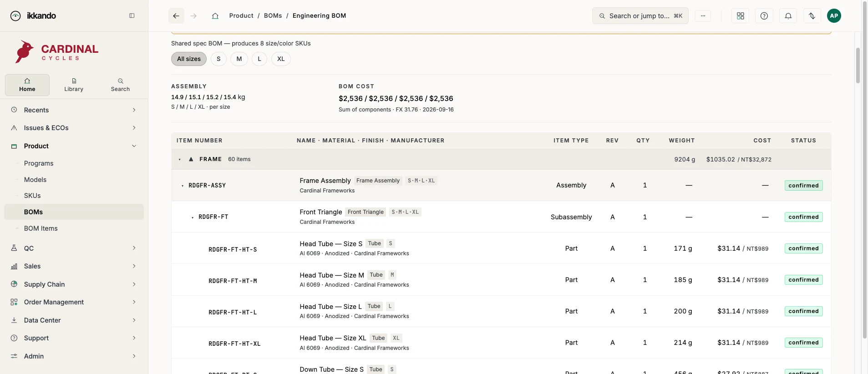Open the help question mark icon

pyautogui.click(x=764, y=16)
